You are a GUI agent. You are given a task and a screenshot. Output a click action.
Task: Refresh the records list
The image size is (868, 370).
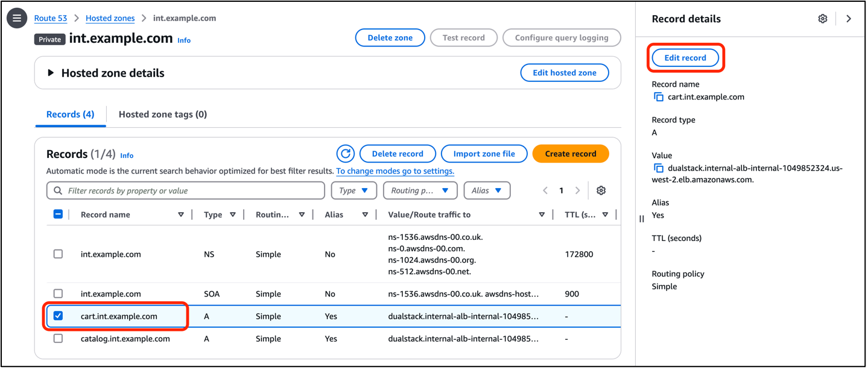coord(346,154)
